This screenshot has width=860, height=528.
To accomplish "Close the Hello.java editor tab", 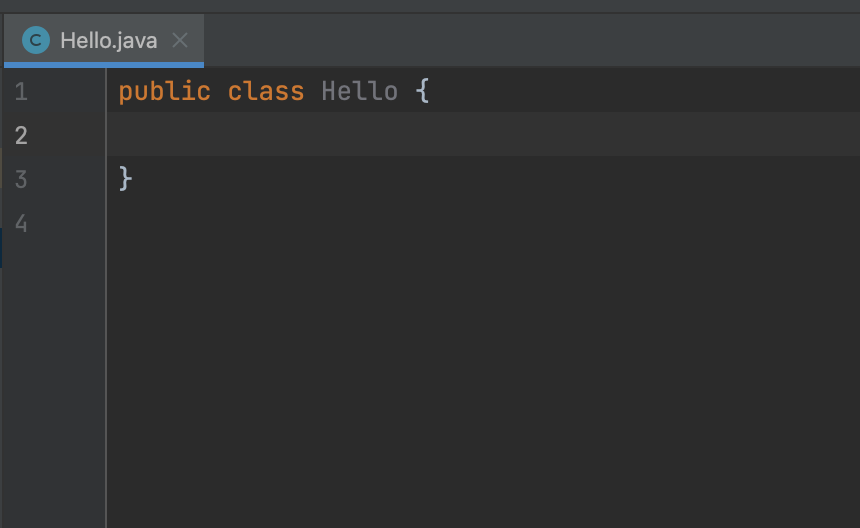I will pyautogui.click(x=180, y=40).
